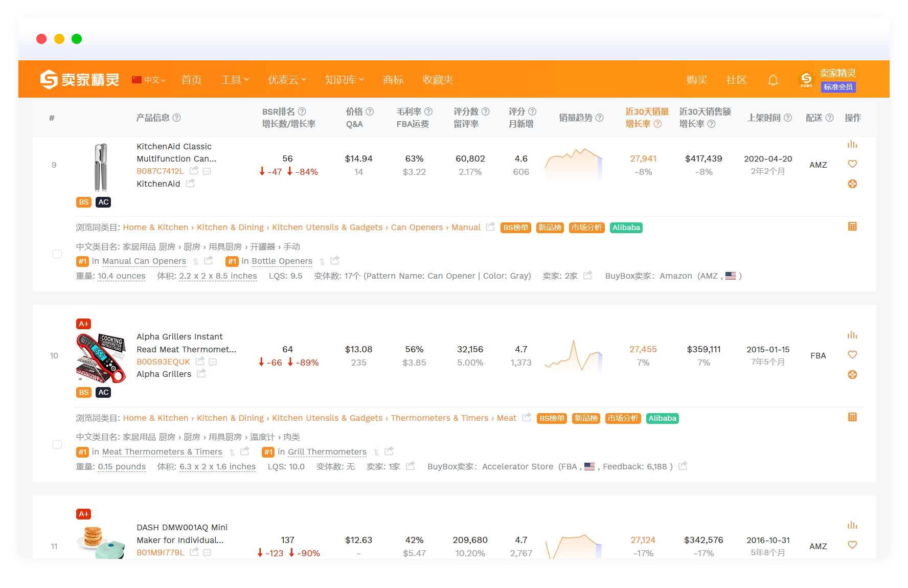Image resolution: width=908 pixels, height=588 pixels.
Task: Click help icon next to 销量趋势
Action: point(599,118)
